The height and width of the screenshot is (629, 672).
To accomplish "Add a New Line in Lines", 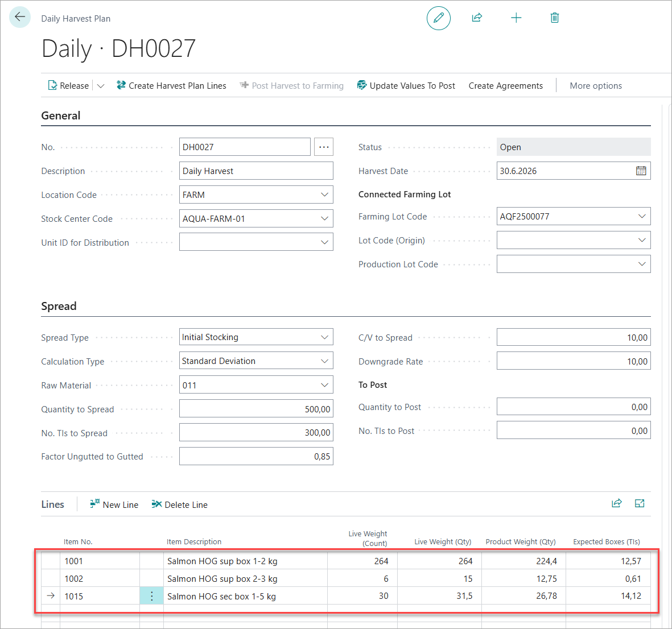I will (114, 504).
